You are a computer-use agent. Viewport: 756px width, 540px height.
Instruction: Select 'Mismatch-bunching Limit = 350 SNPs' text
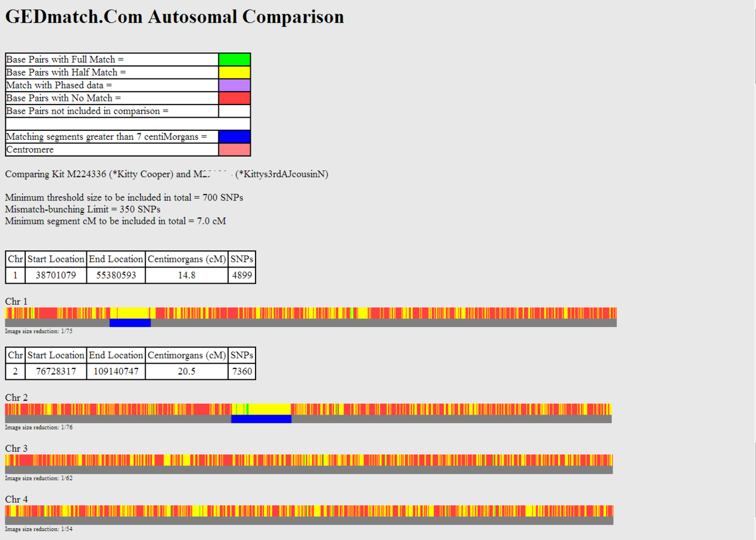pyautogui.click(x=83, y=209)
